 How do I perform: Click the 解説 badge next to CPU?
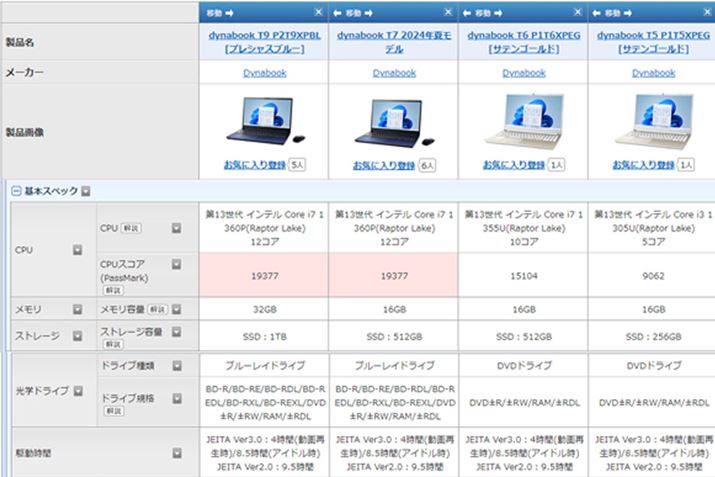(x=131, y=228)
